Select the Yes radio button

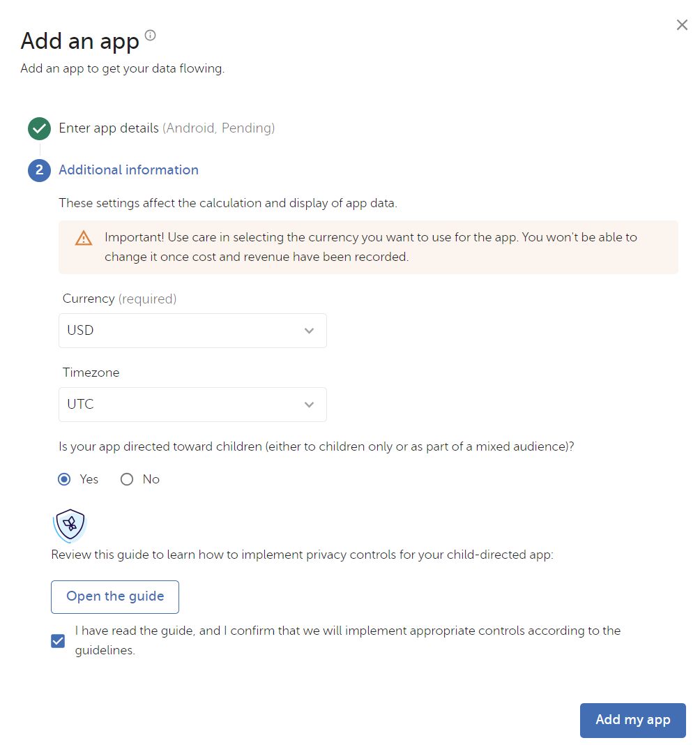pos(64,479)
